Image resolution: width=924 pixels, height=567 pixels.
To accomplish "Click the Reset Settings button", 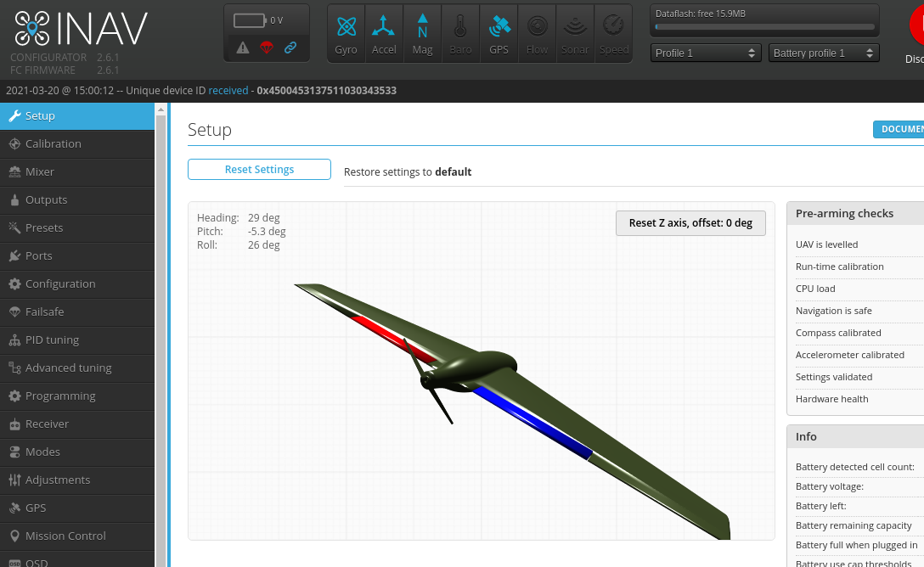I will (x=259, y=169).
